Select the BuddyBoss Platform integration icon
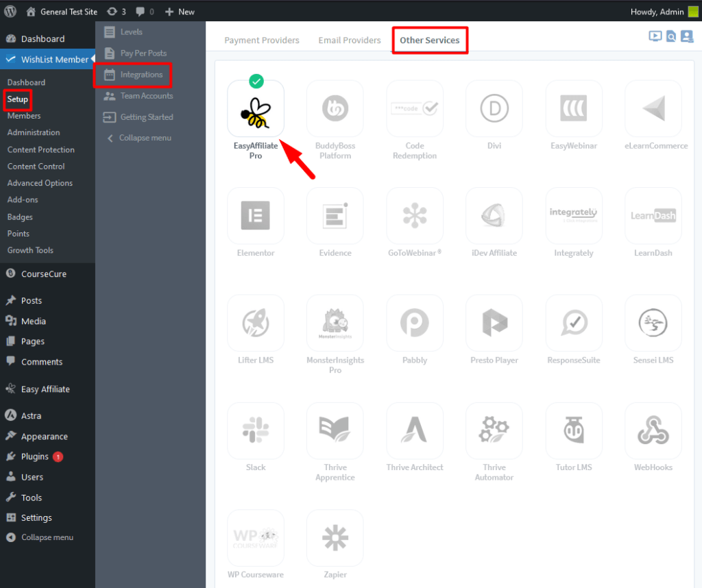The height and width of the screenshot is (588, 702). 335,108
